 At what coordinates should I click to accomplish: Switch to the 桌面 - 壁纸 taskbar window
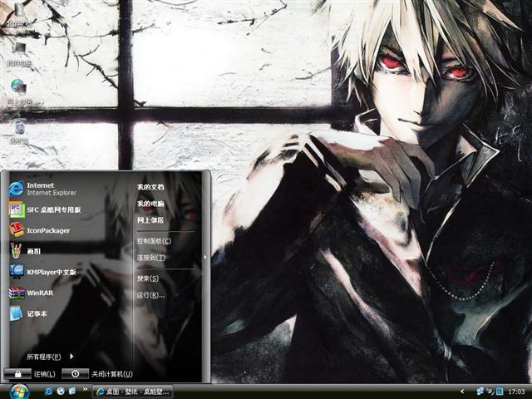(133, 392)
